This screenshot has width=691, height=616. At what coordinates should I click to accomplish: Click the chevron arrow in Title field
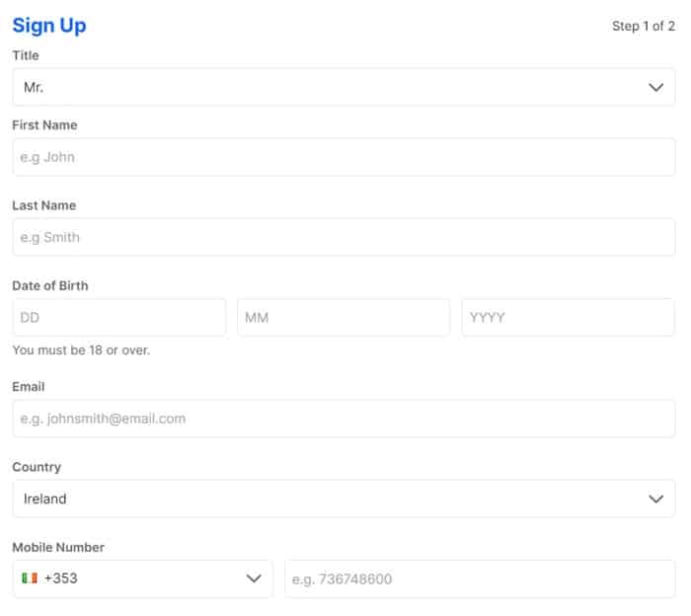pos(655,87)
